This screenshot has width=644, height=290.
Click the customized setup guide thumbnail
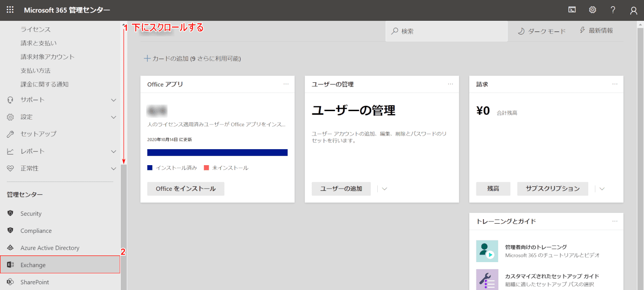(487, 279)
